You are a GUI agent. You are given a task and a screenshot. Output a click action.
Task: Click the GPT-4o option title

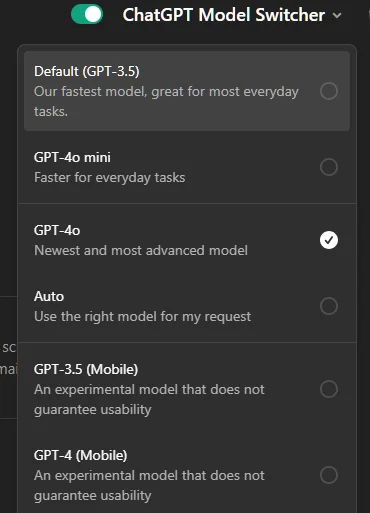pyautogui.click(x=57, y=230)
